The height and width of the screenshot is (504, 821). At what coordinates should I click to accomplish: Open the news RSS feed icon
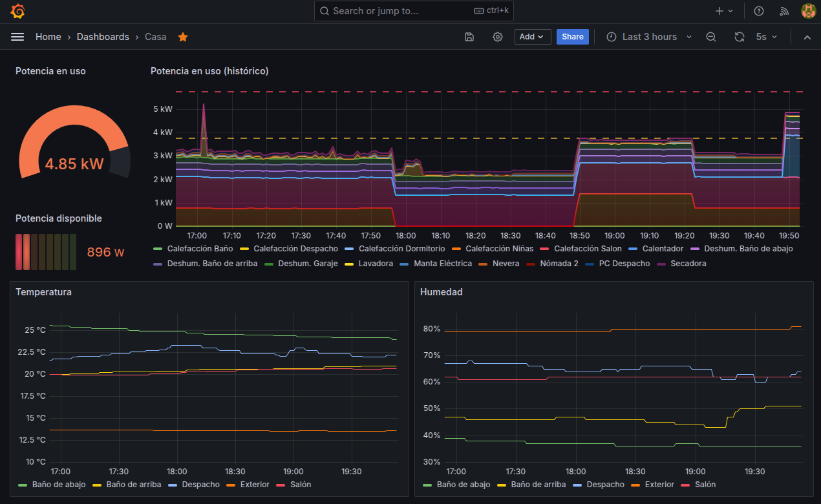[x=784, y=11]
